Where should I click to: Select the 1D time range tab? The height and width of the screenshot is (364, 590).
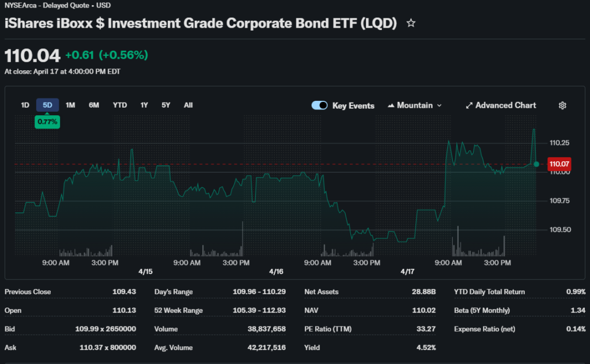tap(25, 105)
